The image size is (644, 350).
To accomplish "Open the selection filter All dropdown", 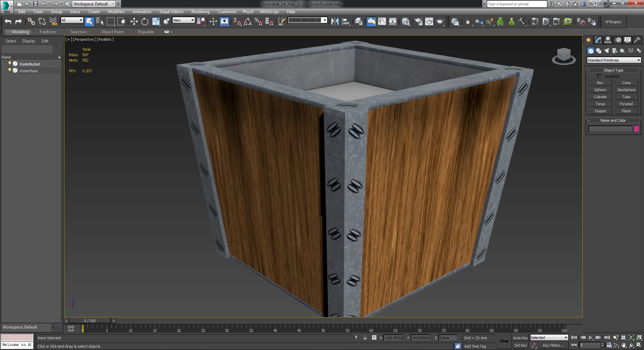I will (72, 20).
